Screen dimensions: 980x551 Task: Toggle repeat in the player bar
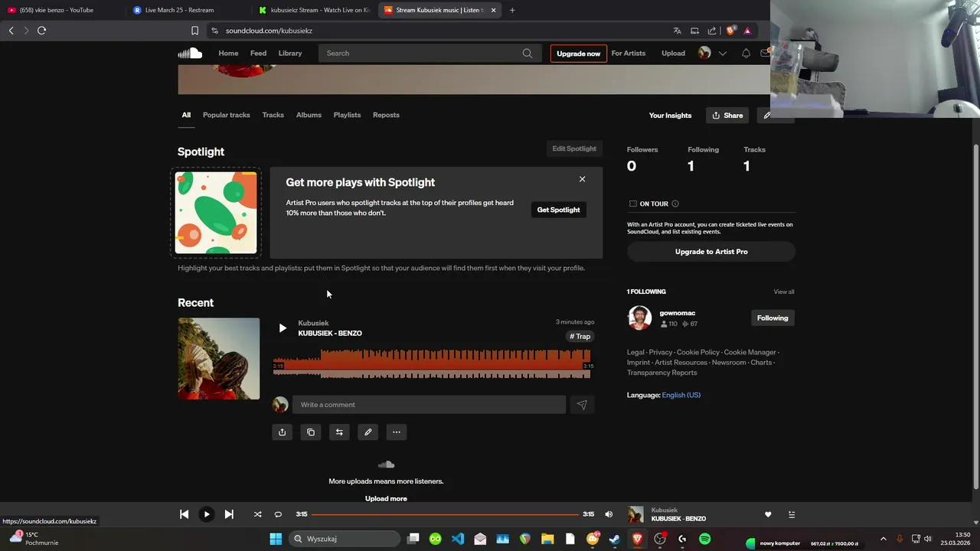click(278, 514)
